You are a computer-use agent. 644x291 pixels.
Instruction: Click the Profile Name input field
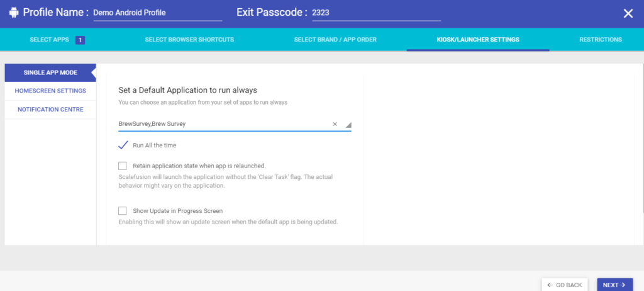click(x=158, y=13)
